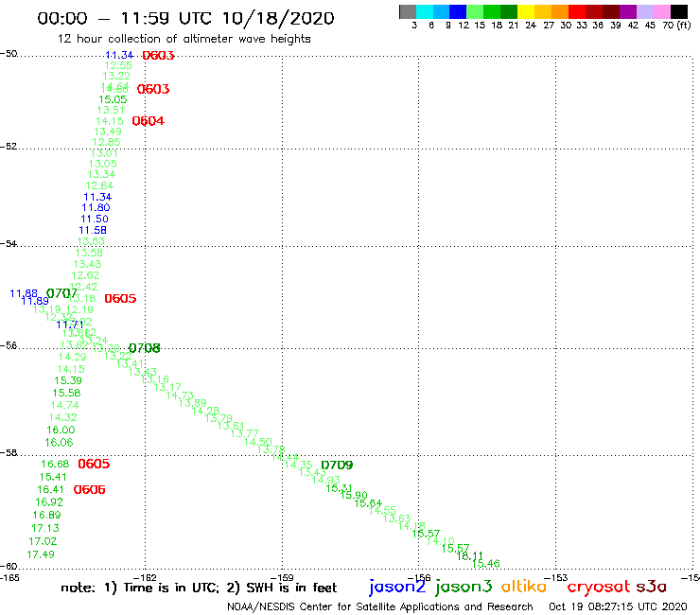Click the 16.06 wave height value
Viewport: 700px width, 615px height.
pyautogui.click(x=59, y=443)
